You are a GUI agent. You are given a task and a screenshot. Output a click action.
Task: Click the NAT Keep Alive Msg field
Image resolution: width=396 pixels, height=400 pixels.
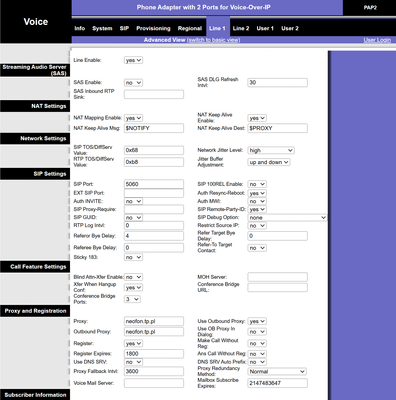click(154, 128)
